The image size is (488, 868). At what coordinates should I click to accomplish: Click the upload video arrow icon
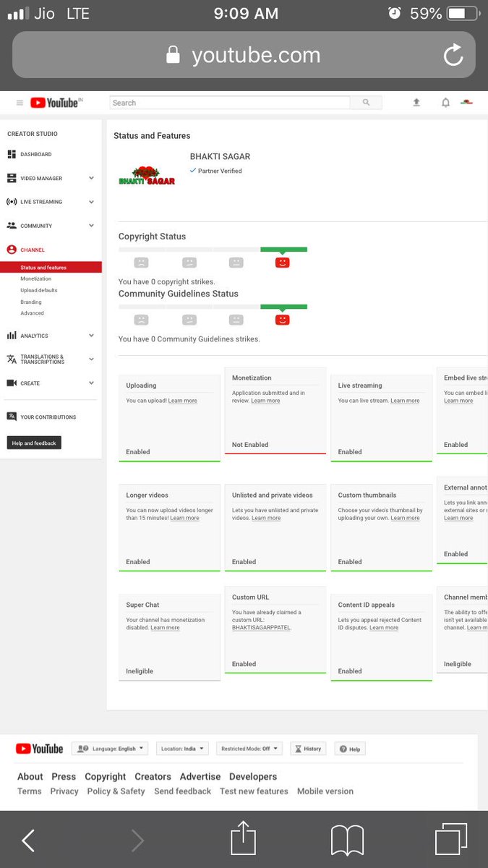click(x=416, y=103)
